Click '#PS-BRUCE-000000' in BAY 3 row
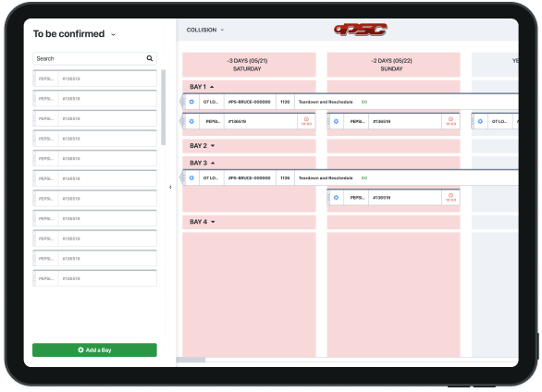Viewport: 542px width, 392px height. 249,178
